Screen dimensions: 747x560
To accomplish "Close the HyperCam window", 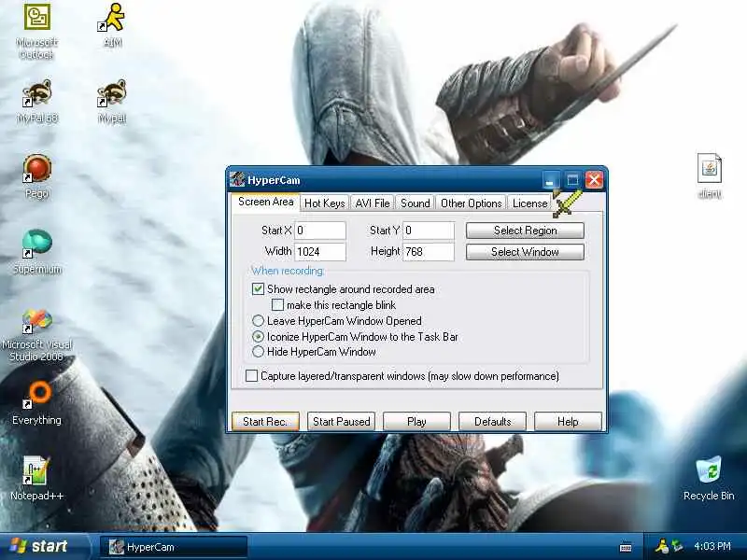I will click(594, 180).
